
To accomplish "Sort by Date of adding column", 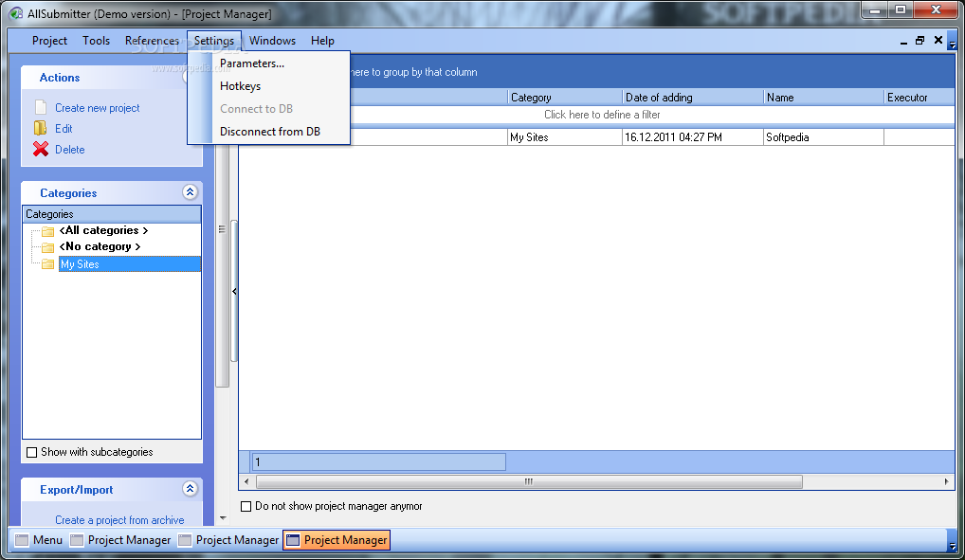I will (x=693, y=98).
